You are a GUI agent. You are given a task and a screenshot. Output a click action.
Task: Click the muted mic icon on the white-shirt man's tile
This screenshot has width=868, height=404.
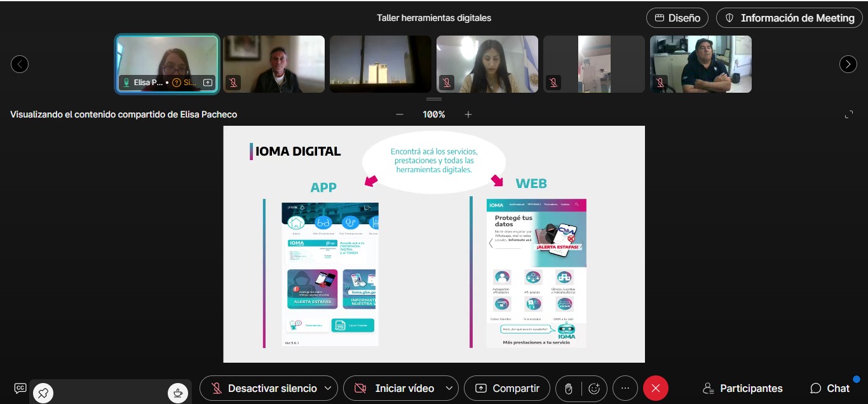(x=233, y=83)
